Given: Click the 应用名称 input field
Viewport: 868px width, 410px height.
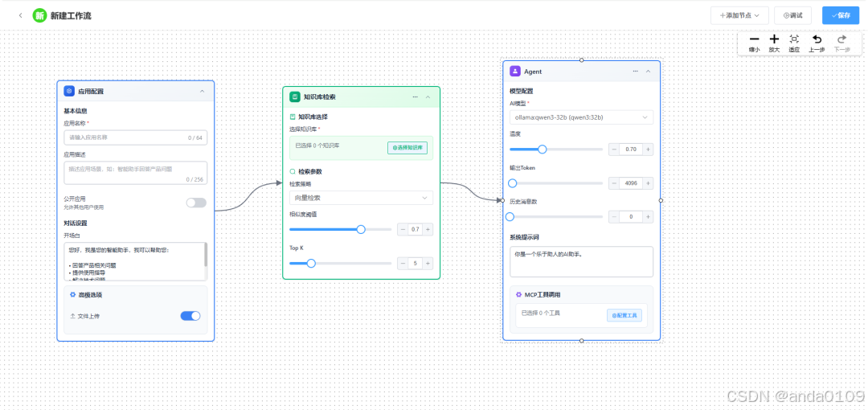Looking at the screenshot, I should [x=136, y=137].
